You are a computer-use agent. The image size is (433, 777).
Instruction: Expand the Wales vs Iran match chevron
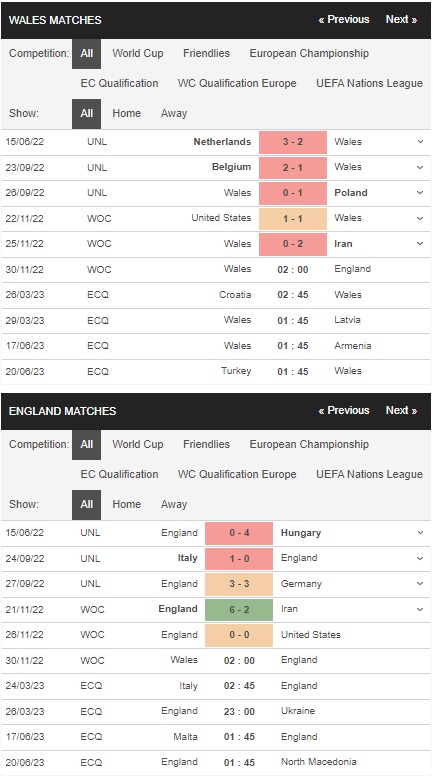pos(420,244)
